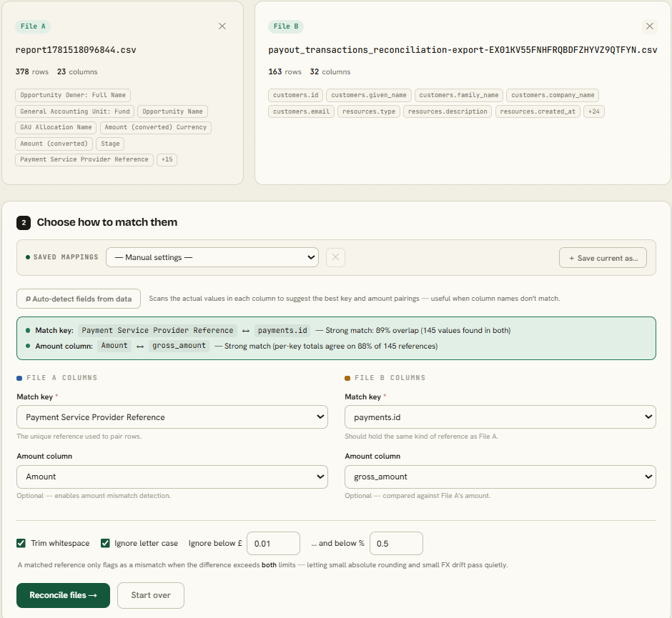Click Payment Service Provider Reference chip in File A card
The image size is (672, 618).
pyautogui.click(x=84, y=159)
